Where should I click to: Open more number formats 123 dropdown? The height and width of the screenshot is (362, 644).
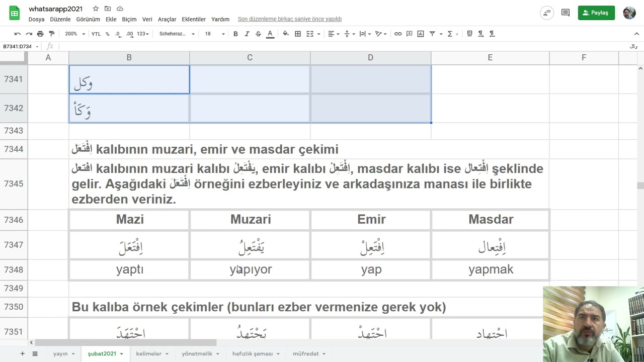pyautogui.click(x=143, y=34)
